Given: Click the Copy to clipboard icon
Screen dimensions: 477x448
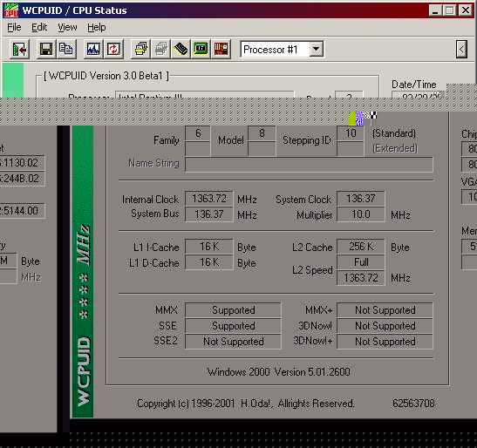Looking at the screenshot, I should pos(66,49).
